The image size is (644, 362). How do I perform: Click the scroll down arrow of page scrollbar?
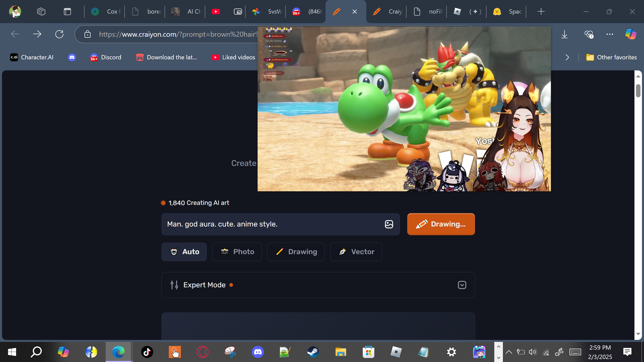[x=638, y=334]
